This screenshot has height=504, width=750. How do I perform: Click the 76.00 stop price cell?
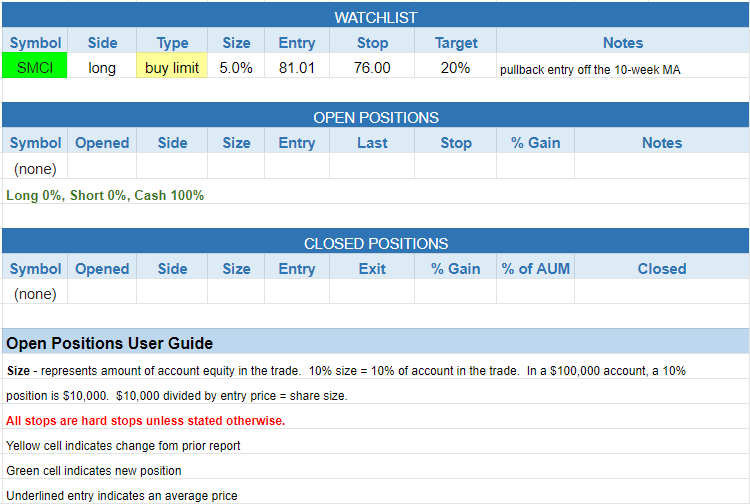[372, 67]
